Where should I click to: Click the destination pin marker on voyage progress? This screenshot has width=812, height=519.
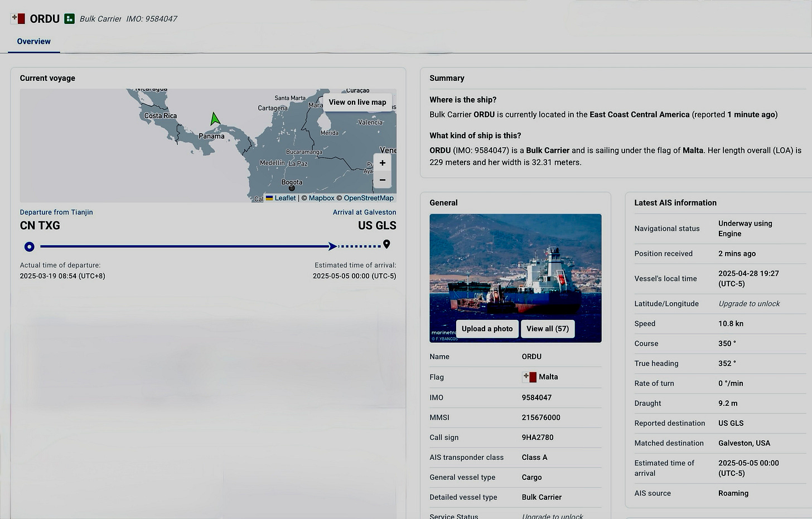(386, 244)
